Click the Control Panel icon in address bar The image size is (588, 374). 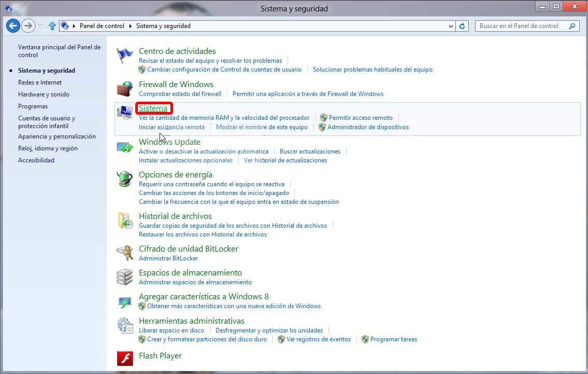[65, 25]
